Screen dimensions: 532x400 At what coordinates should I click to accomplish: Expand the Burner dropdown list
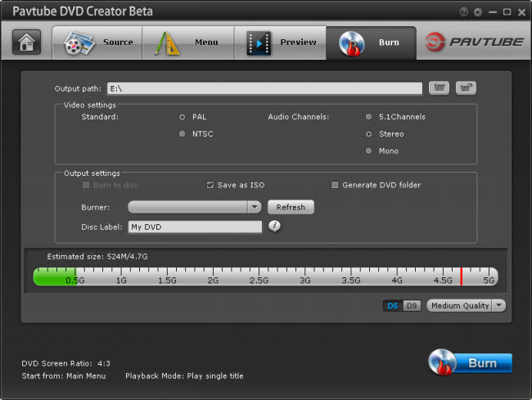pyautogui.click(x=254, y=207)
